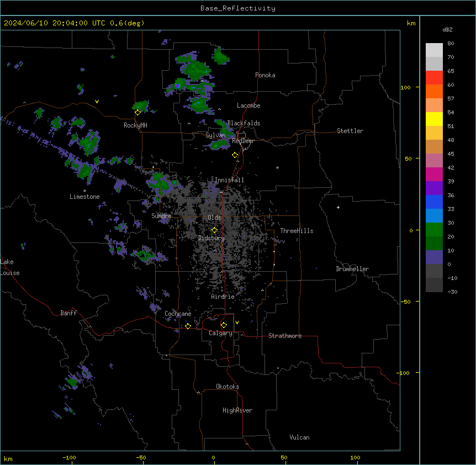Screen dimensions: 476x465
Task: Click the -100 tick on the bottom axis
Action: [69, 457]
